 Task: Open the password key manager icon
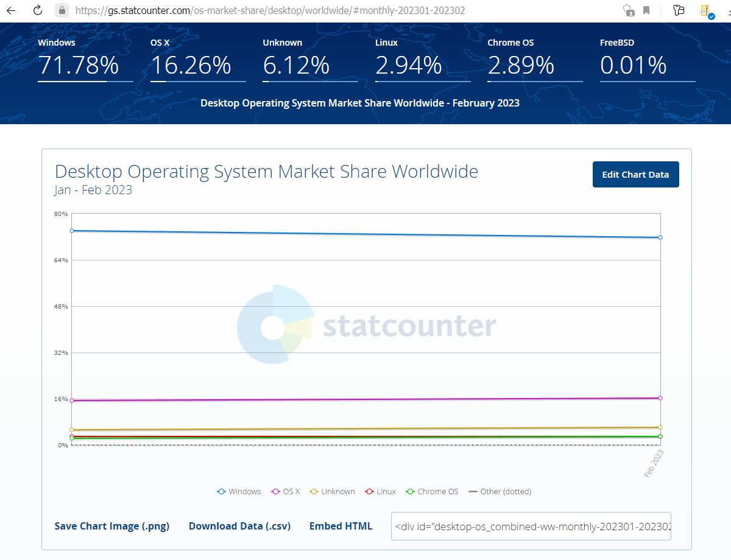(679, 10)
